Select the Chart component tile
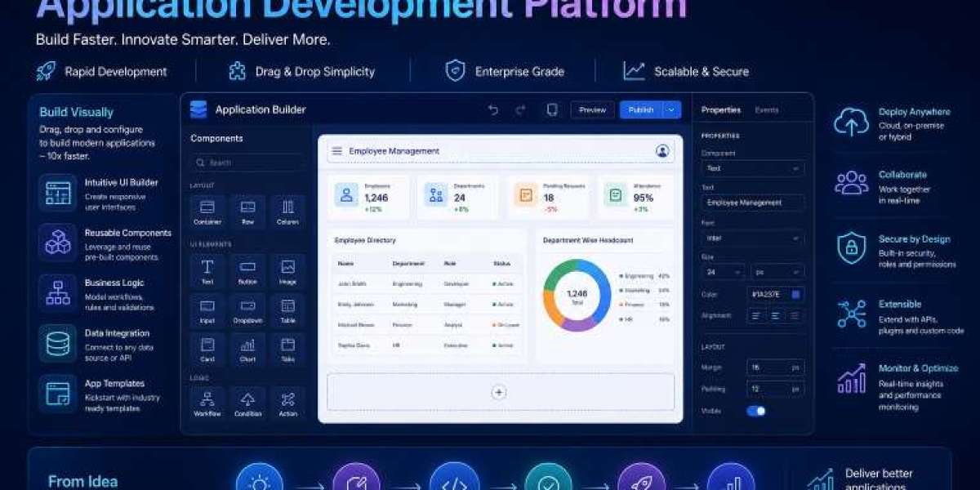 click(x=247, y=350)
